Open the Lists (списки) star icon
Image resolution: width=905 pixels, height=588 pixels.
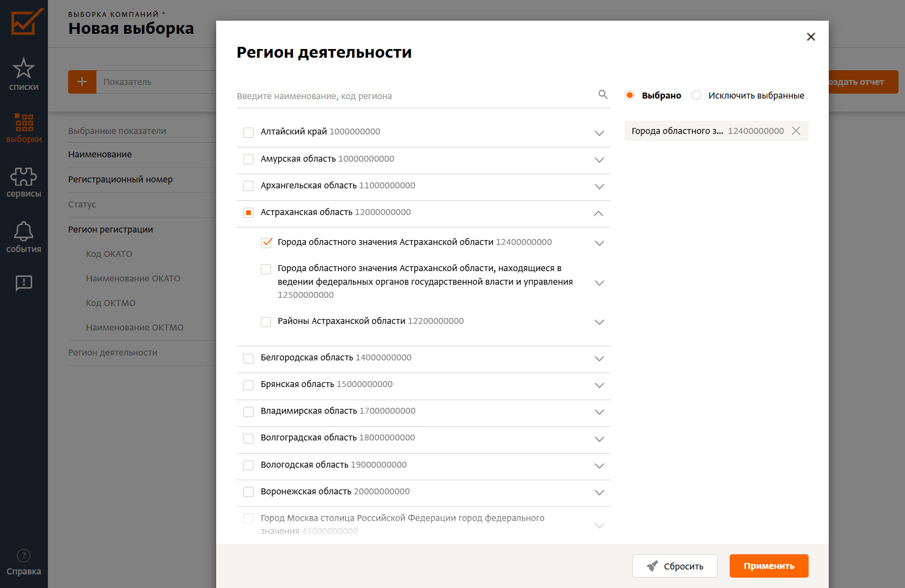click(23, 74)
